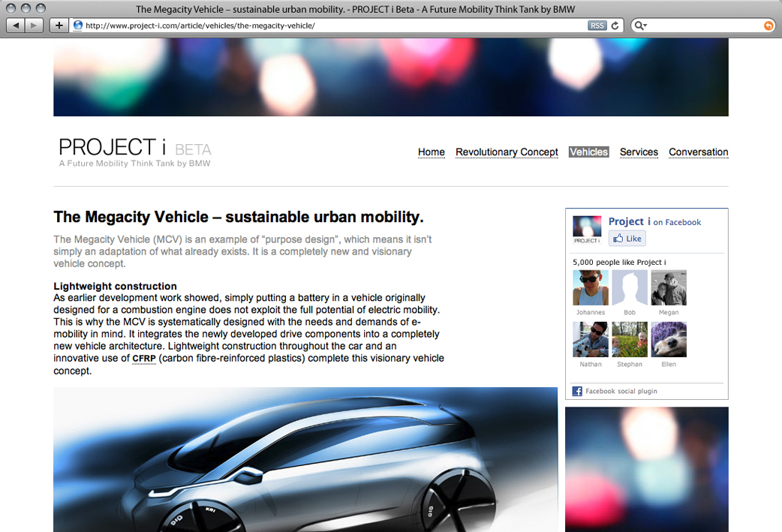Image resolution: width=782 pixels, height=532 pixels.
Task: Click the RSS feed badge in address bar
Action: (597, 26)
